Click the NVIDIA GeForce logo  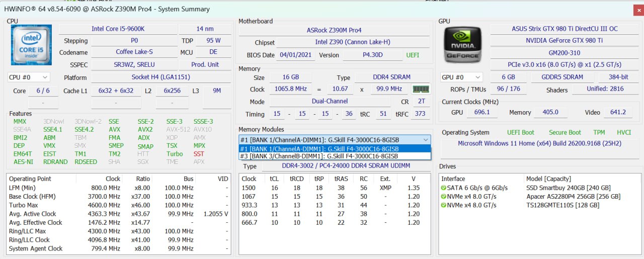tap(463, 45)
